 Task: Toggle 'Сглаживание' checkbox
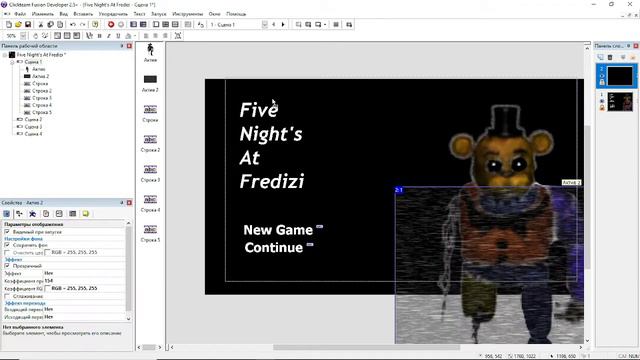point(7,296)
